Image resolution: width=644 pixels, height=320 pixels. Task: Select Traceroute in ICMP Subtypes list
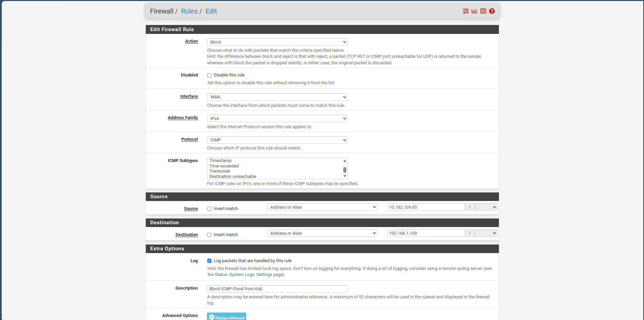pos(220,171)
